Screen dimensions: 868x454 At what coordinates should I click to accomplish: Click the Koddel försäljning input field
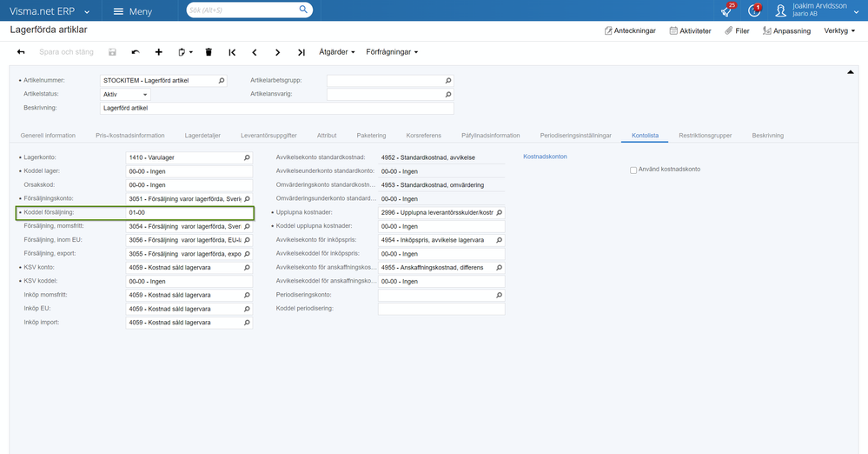tap(189, 213)
